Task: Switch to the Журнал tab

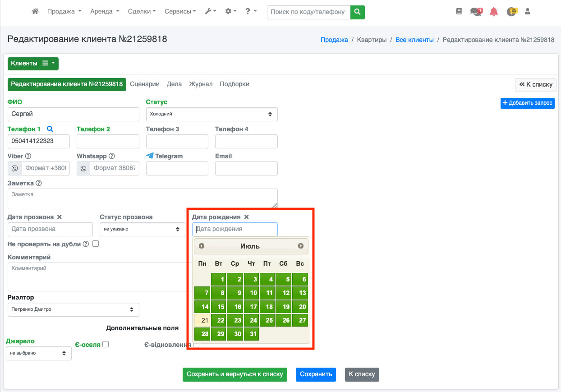Action: point(201,84)
